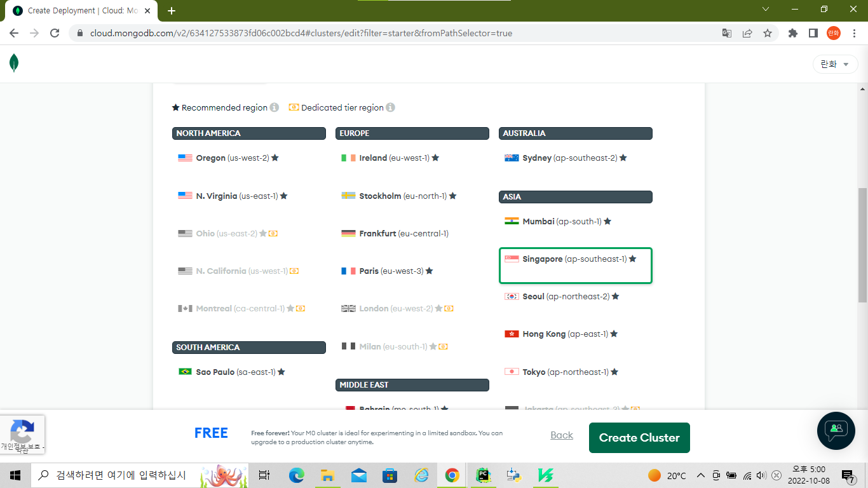Open the weather widget showing 20°C
The image size is (868, 488).
(667, 475)
